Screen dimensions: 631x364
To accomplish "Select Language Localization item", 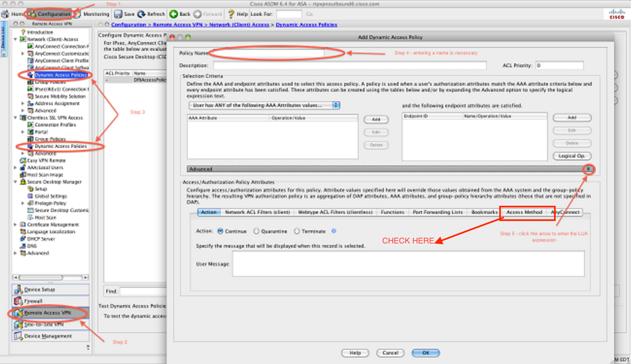I will coord(51,232).
